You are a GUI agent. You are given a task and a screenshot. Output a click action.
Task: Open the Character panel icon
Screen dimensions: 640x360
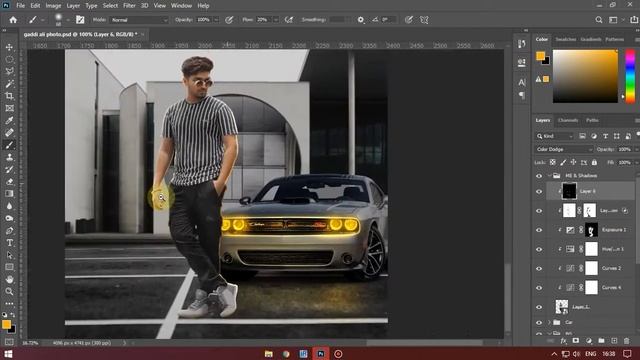(x=522, y=82)
